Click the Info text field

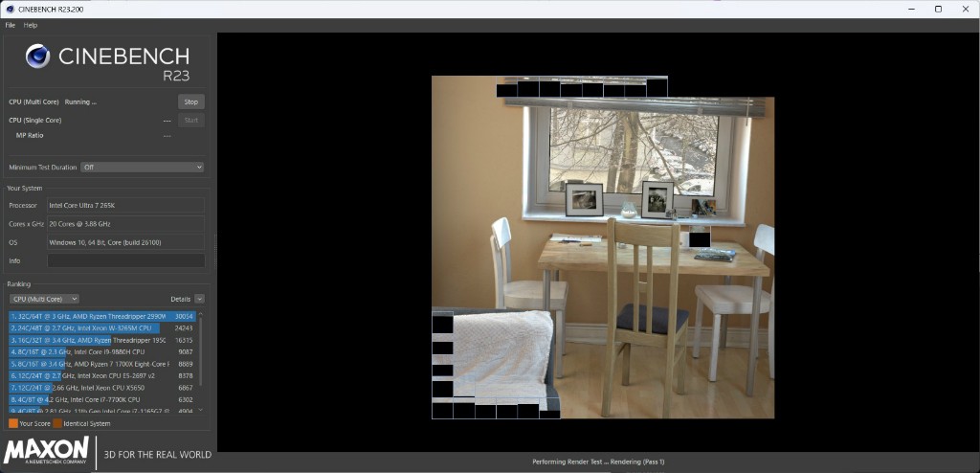tap(125, 260)
